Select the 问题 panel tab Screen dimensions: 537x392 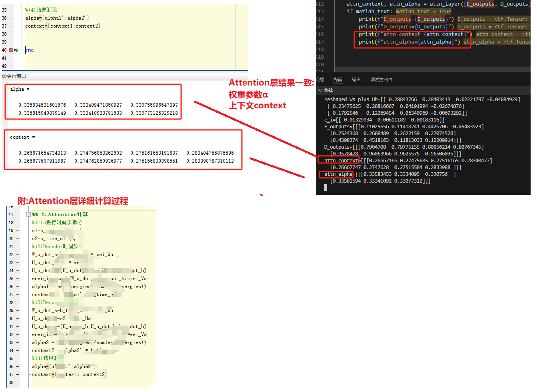tap(320, 79)
